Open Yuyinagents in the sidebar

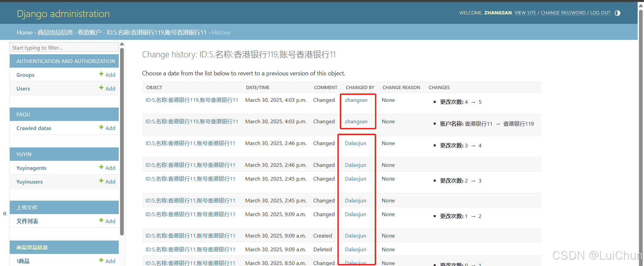(x=32, y=168)
